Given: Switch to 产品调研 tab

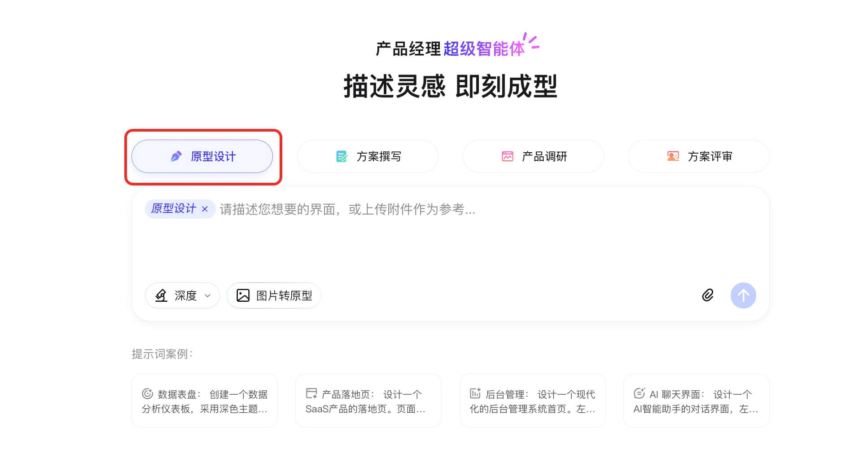Looking at the screenshot, I should coord(533,156).
